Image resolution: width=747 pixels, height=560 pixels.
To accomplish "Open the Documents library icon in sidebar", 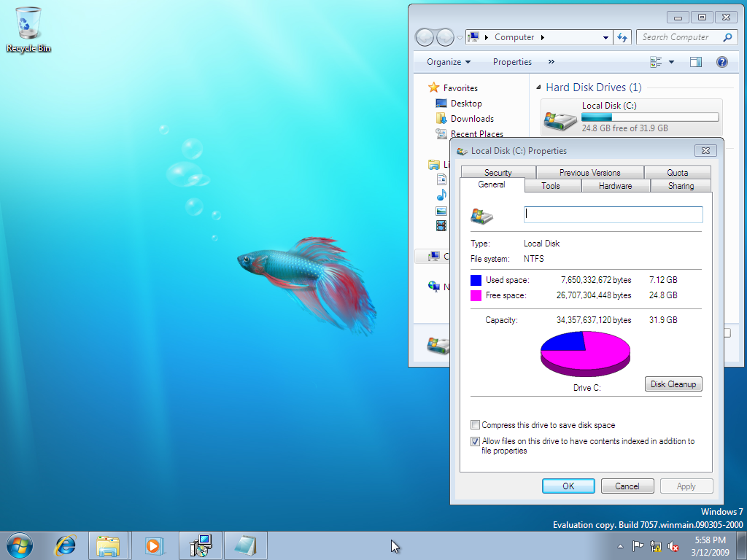I will (441, 179).
